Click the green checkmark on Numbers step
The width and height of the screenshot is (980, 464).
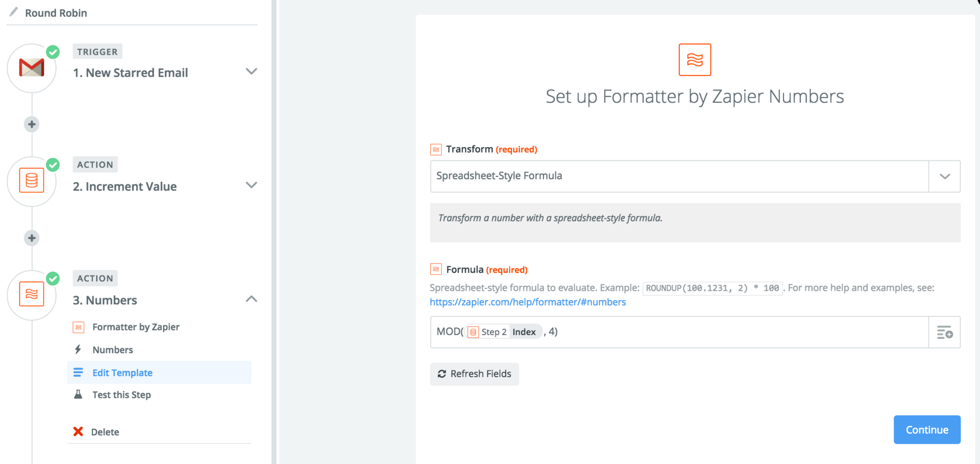[53, 278]
